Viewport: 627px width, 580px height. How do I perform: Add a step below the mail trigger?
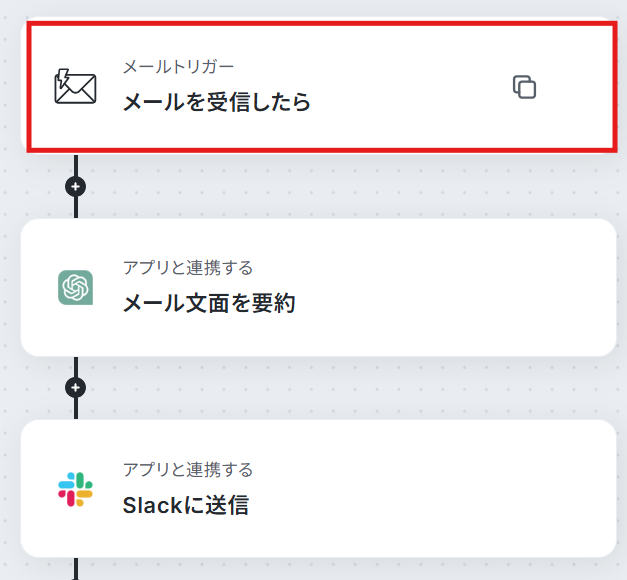click(x=76, y=186)
